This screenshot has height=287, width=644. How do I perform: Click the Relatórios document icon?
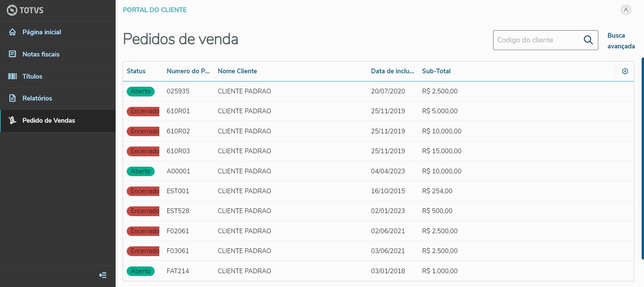pyautogui.click(x=12, y=98)
